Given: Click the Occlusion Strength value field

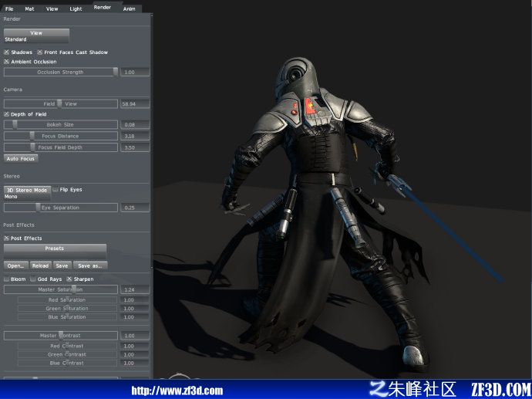Looking at the screenshot, I should point(135,72).
